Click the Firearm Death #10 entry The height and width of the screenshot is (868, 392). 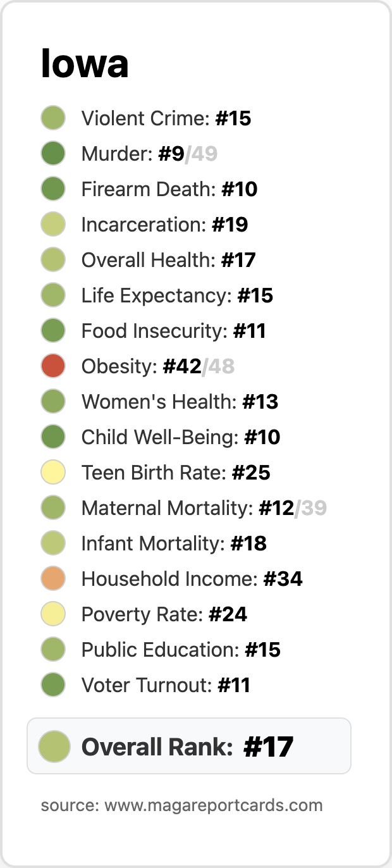click(x=149, y=189)
